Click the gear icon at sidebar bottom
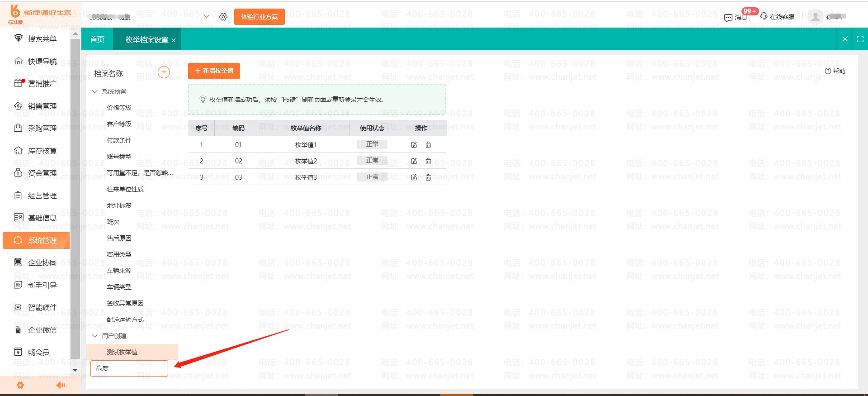The width and height of the screenshot is (868, 396). tap(20, 385)
